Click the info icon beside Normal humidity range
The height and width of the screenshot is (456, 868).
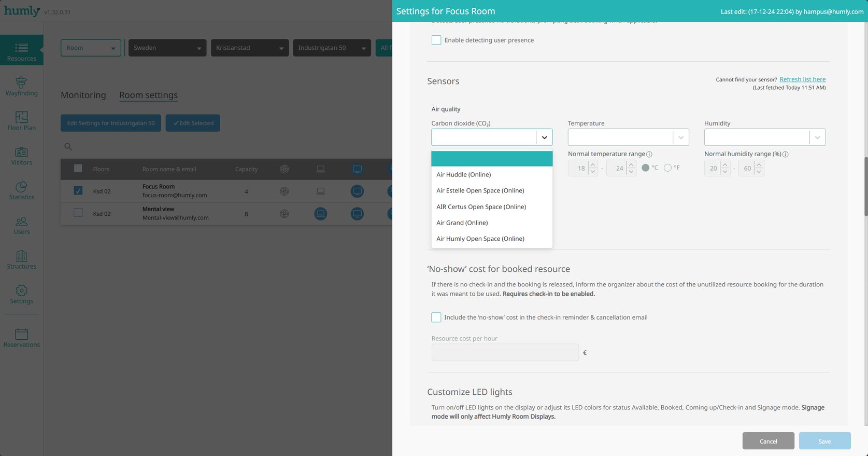786,154
